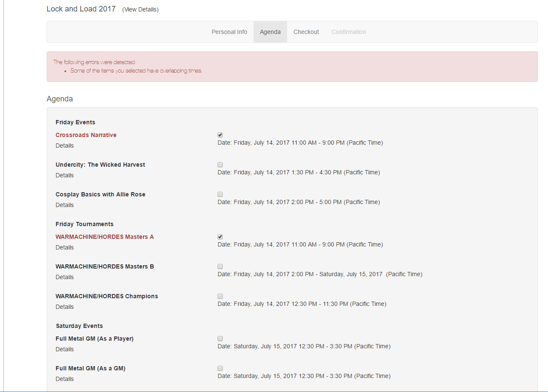Click the Confirmation step tab

[x=349, y=32]
